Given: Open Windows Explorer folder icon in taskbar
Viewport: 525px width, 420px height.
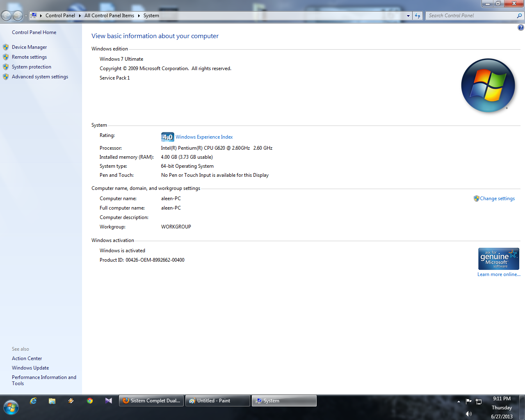Looking at the screenshot, I should [52, 401].
